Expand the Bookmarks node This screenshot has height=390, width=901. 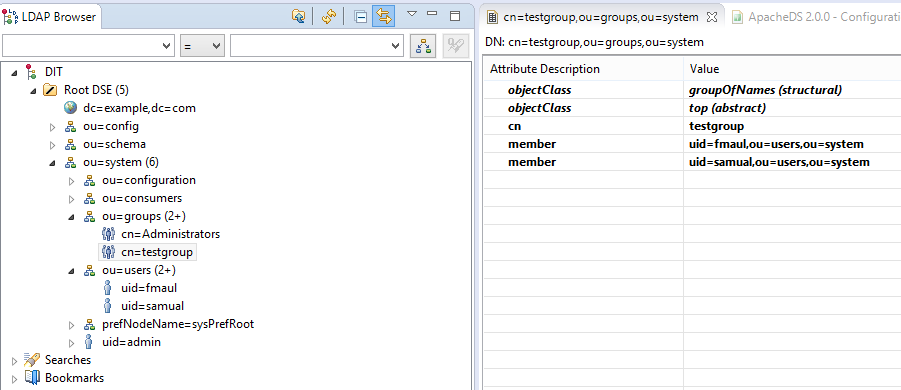tap(14, 379)
